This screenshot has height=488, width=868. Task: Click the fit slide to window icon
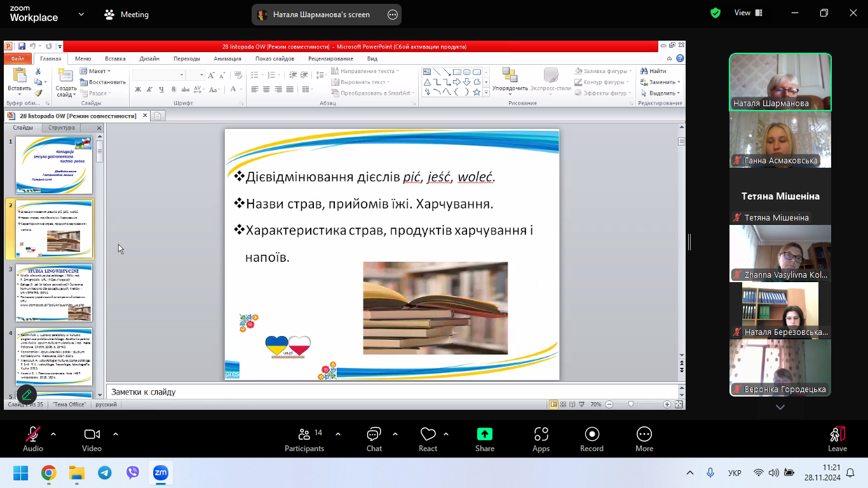pos(679,404)
